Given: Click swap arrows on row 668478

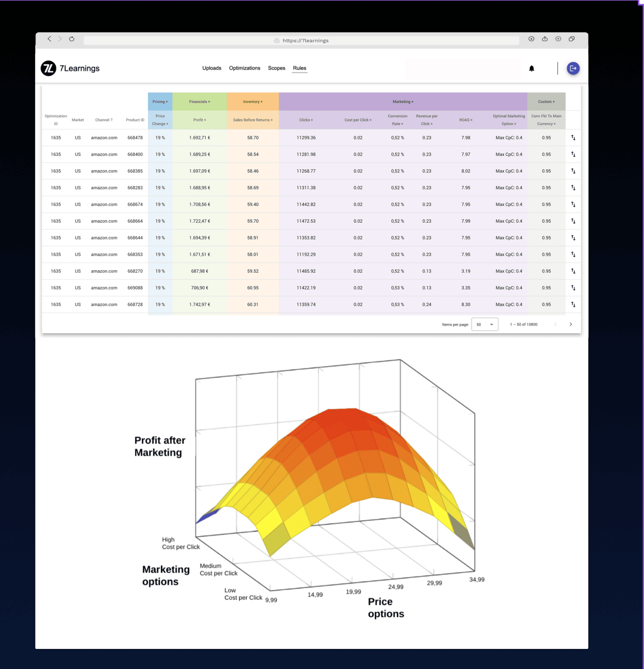Looking at the screenshot, I should tap(573, 138).
